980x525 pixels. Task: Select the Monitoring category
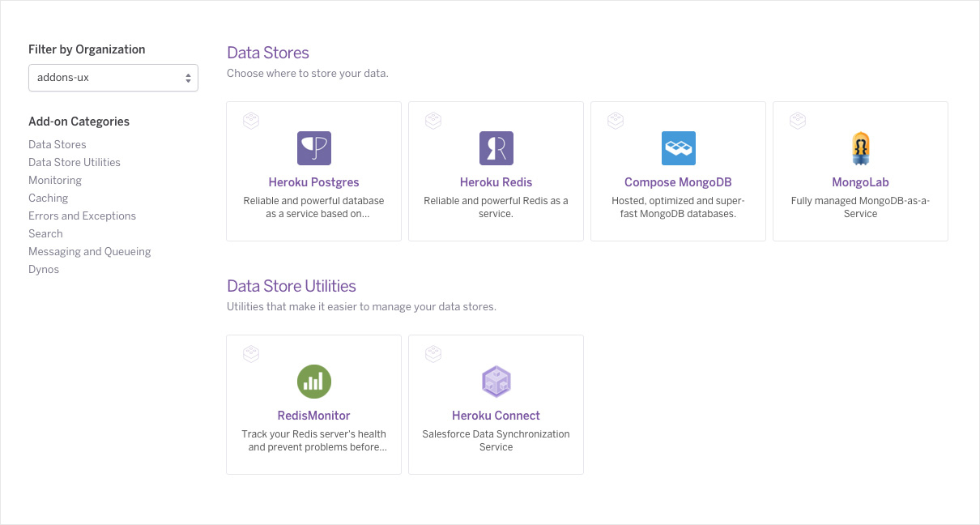point(55,180)
